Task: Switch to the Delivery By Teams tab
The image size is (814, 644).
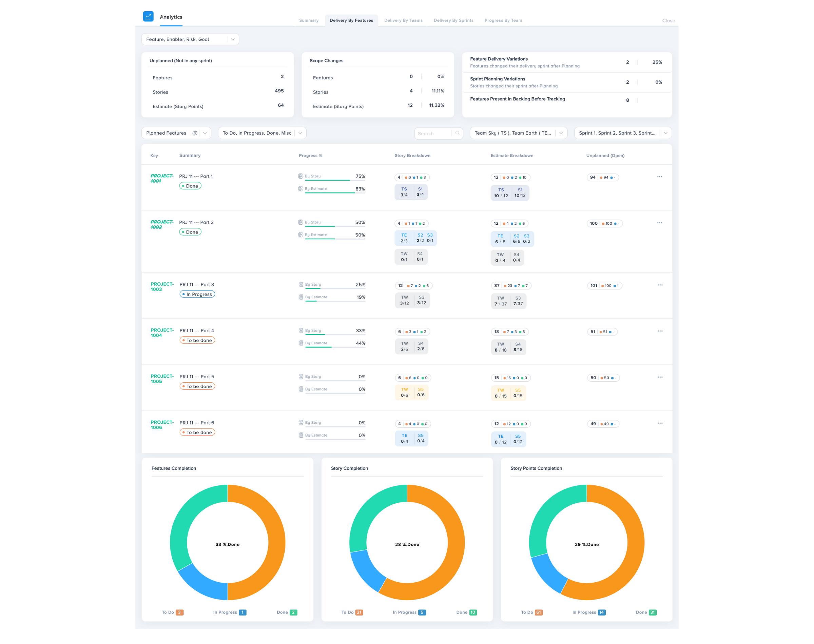Action: (x=403, y=20)
